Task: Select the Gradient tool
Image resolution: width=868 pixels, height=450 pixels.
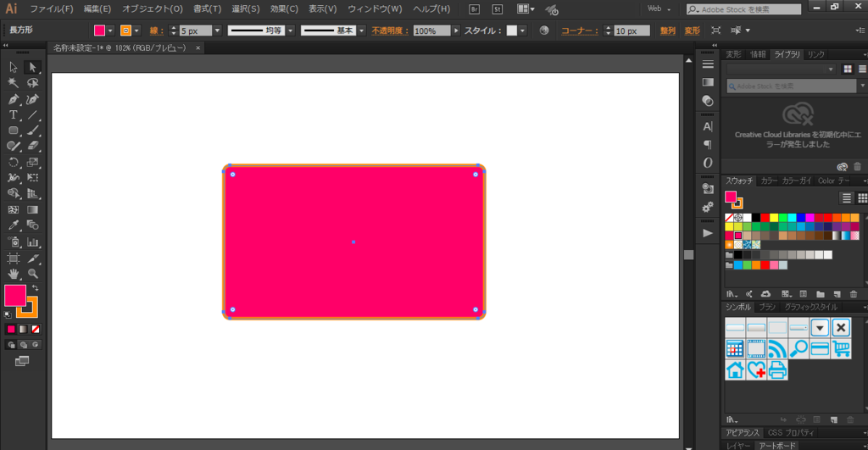Action: 32,210
